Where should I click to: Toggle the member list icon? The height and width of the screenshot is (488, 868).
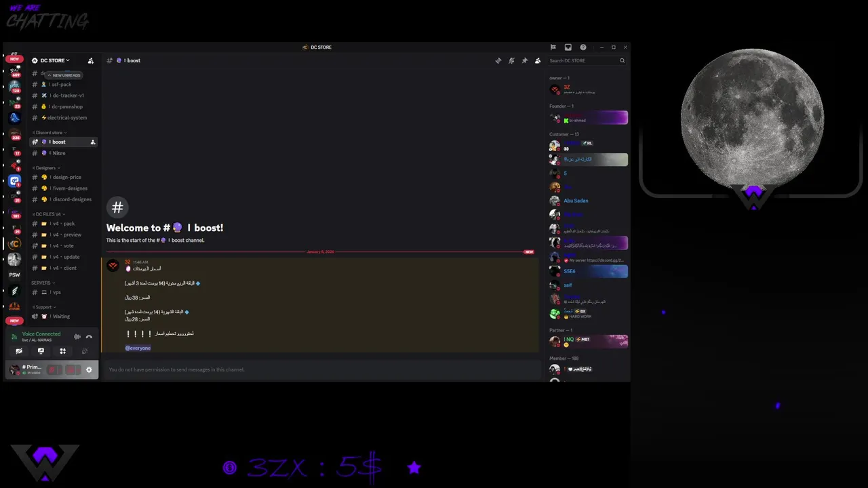click(538, 60)
